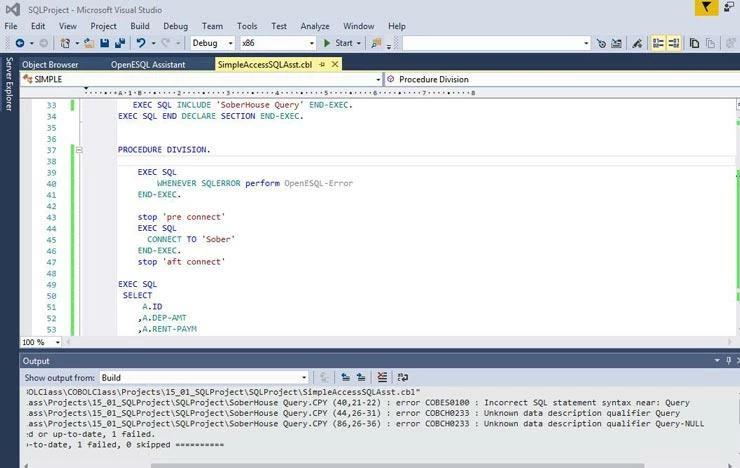
Task: Click the OpenESQL-Error text on line 40
Action: click(x=319, y=184)
